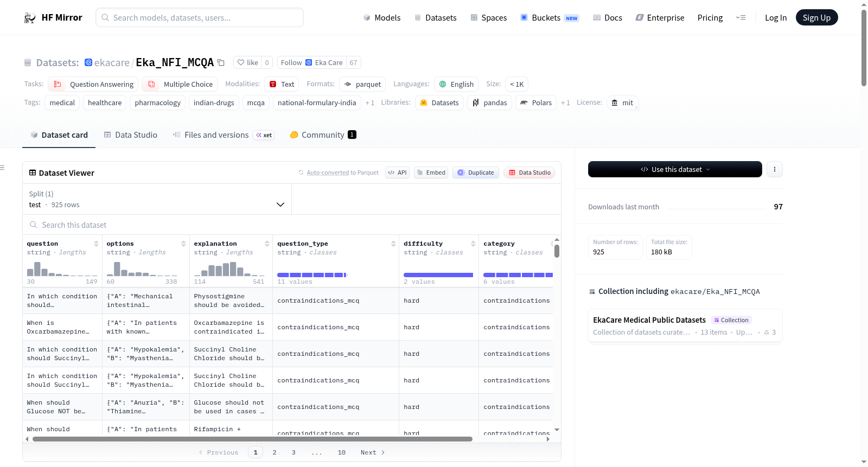Switch to the Files and versions tab
The image size is (868, 467).
(224, 135)
